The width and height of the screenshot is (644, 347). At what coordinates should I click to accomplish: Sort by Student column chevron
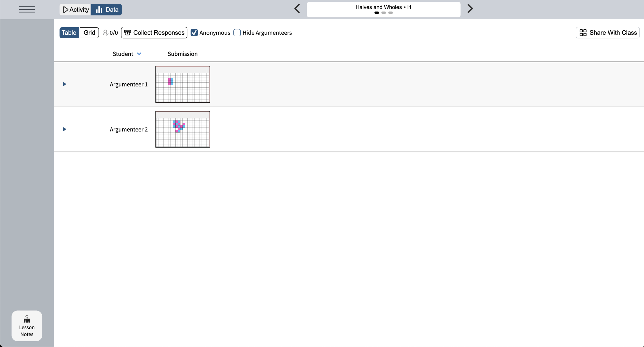[x=139, y=54]
